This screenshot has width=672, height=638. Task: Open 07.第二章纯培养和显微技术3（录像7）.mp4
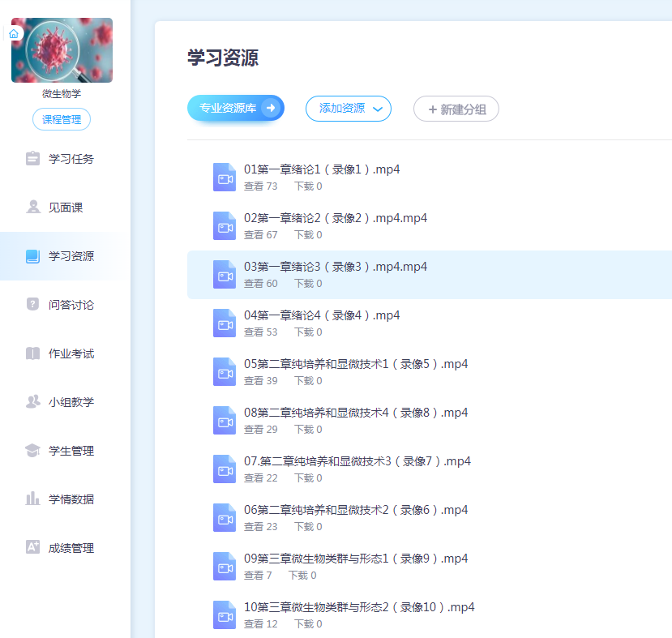357,461
